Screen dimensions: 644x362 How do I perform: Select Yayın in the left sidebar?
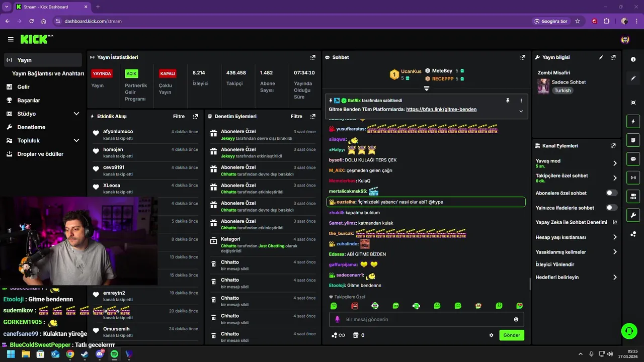point(42,60)
